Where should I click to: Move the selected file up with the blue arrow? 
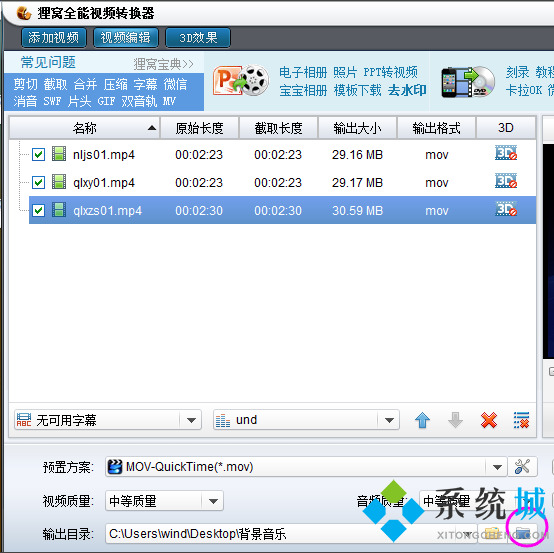pos(422,420)
